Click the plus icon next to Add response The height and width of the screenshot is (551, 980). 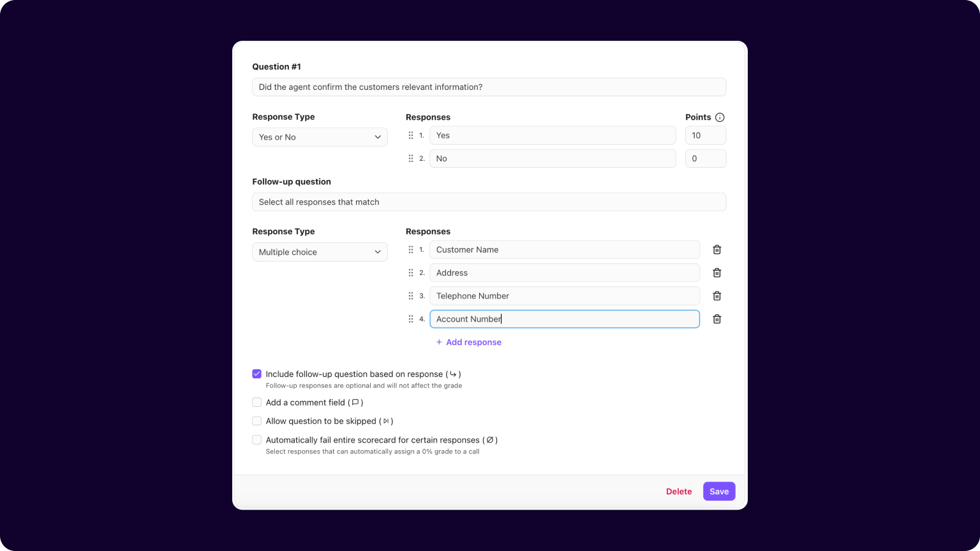click(x=438, y=342)
